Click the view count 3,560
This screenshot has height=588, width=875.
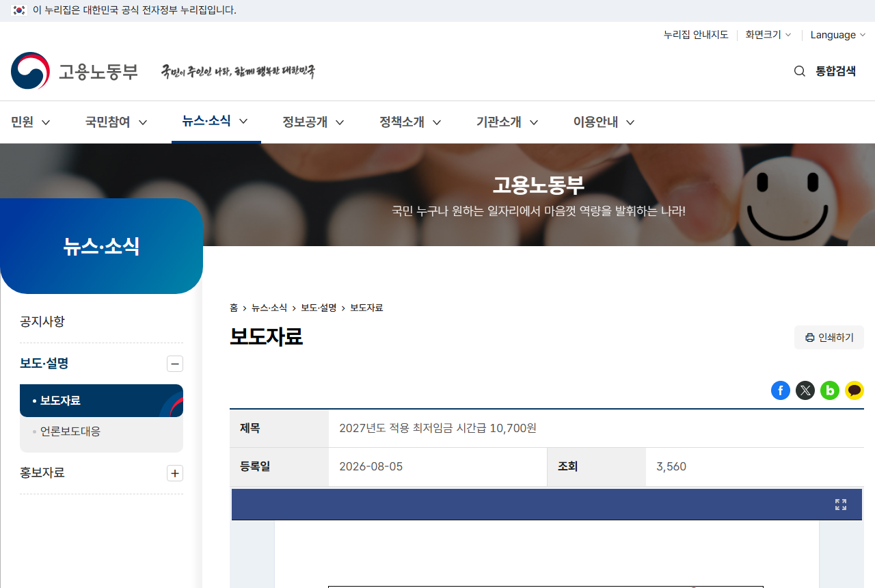tap(671, 467)
